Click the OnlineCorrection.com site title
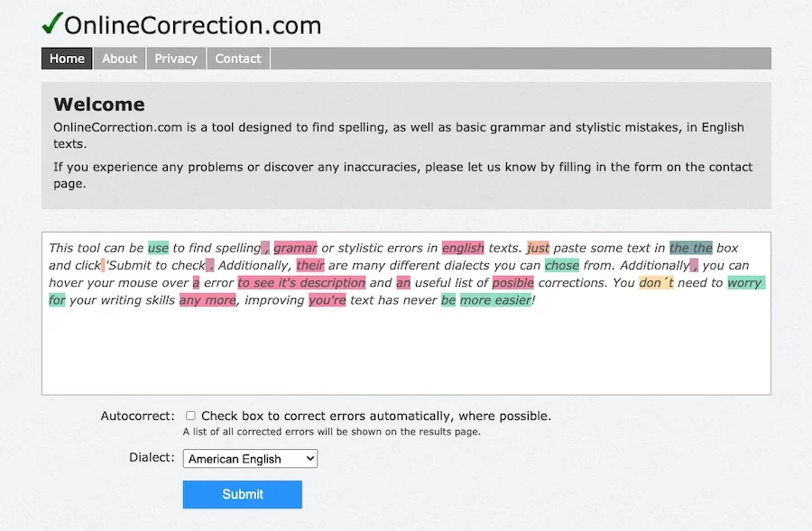Image resolution: width=812 pixels, height=531 pixels. (192, 25)
